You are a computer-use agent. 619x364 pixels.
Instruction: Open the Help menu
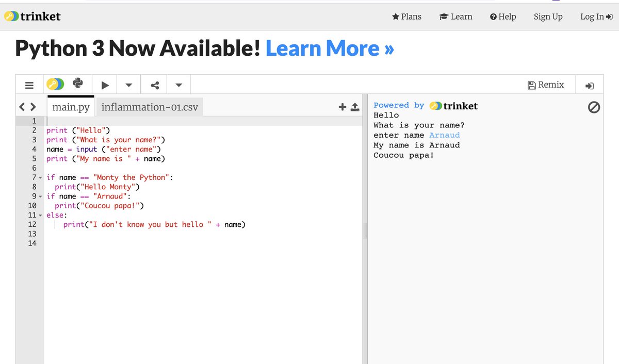click(503, 16)
